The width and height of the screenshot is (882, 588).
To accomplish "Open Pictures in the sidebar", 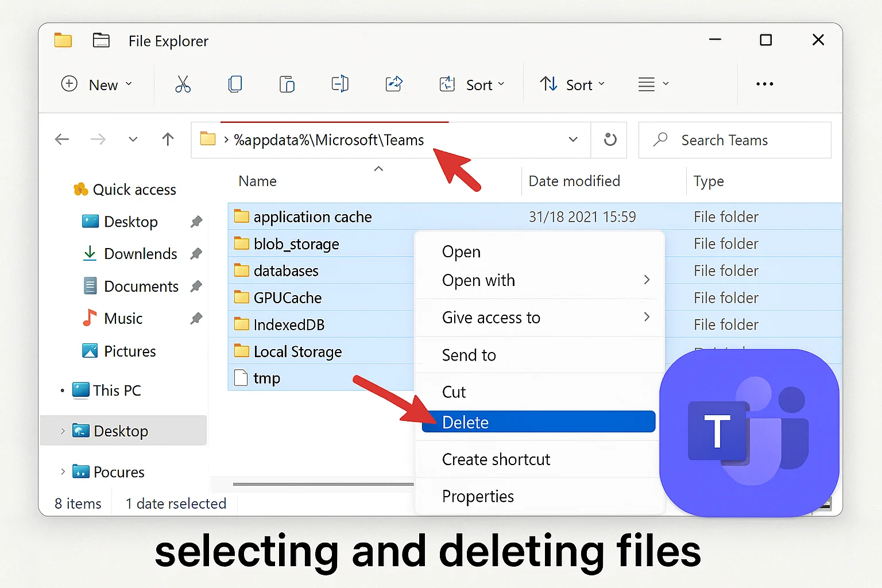I will (x=119, y=351).
